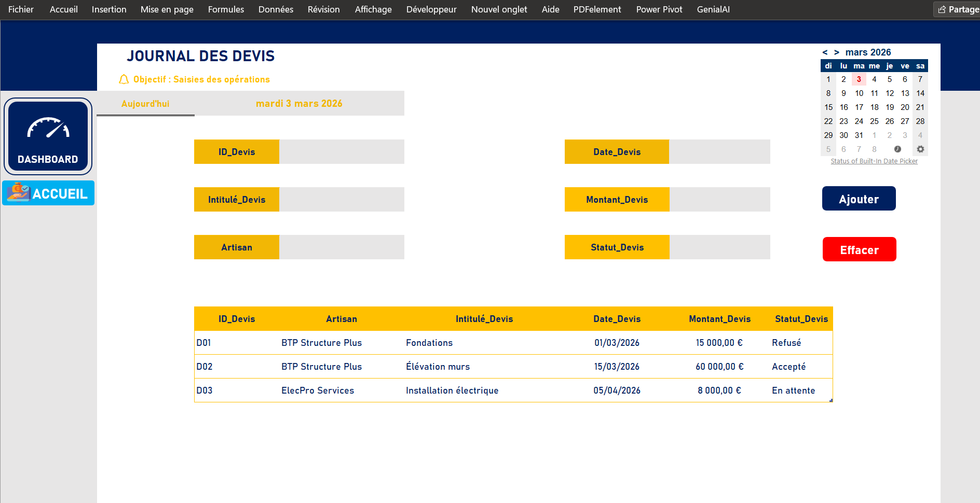The height and width of the screenshot is (503, 980).
Task: Click the Artisan table column header
Action: click(x=341, y=319)
